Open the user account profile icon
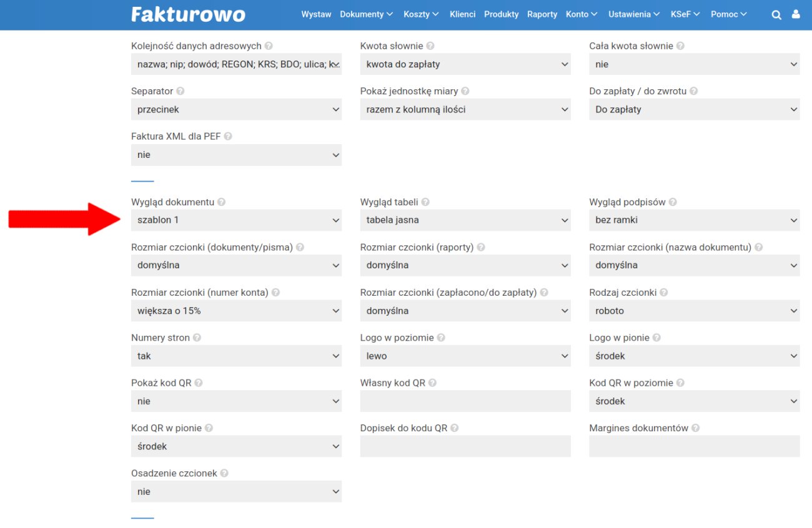 [x=796, y=14]
